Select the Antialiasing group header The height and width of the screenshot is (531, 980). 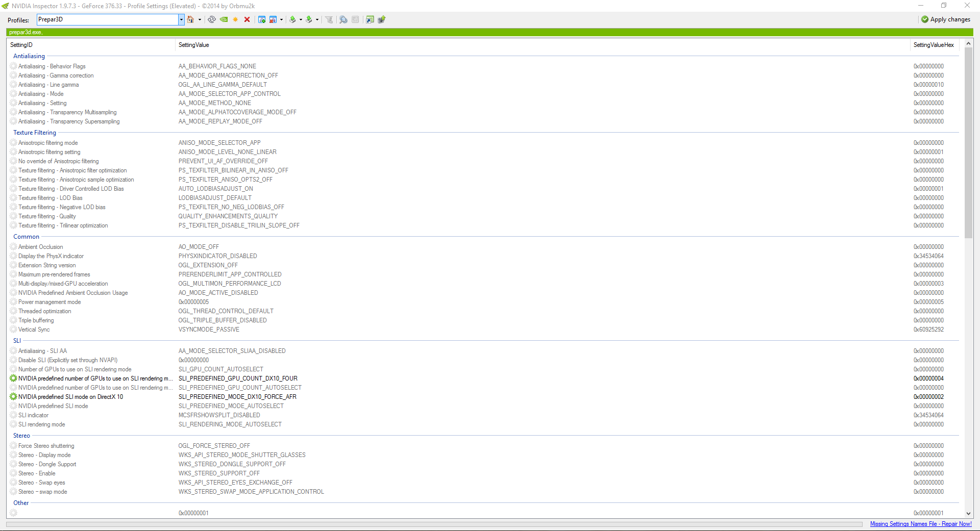[29, 56]
